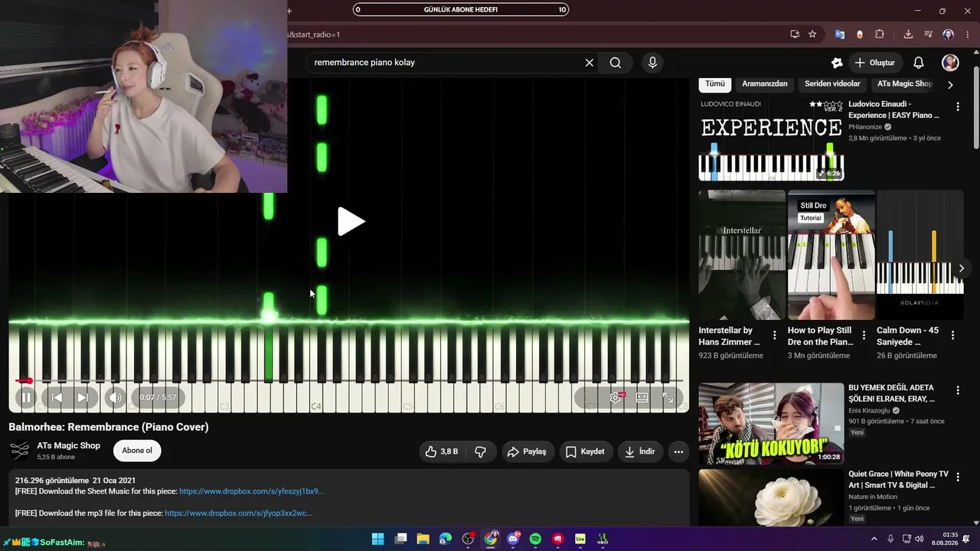The width and height of the screenshot is (980, 551).
Task: Open the browser extensions puzzle icon
Action: pyautogui.click(x=880, y=34)
